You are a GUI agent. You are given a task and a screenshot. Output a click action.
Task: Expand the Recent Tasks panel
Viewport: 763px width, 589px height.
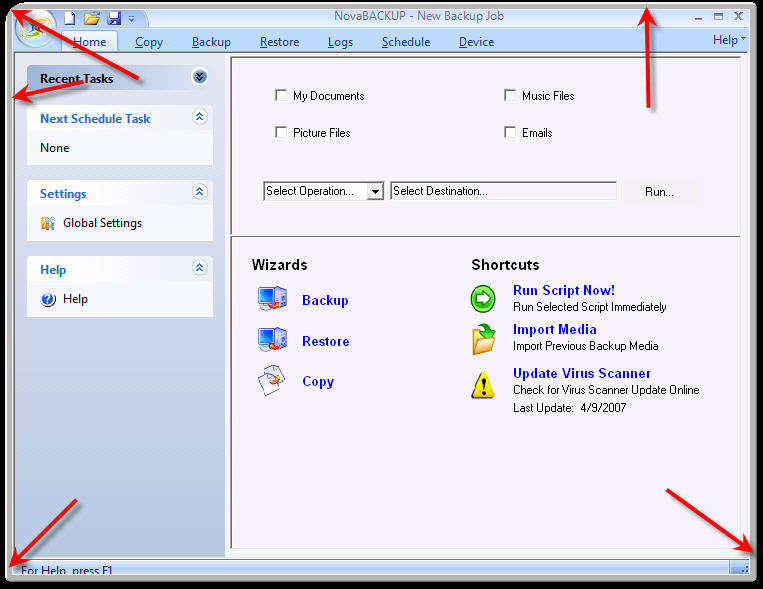point(200,76)
